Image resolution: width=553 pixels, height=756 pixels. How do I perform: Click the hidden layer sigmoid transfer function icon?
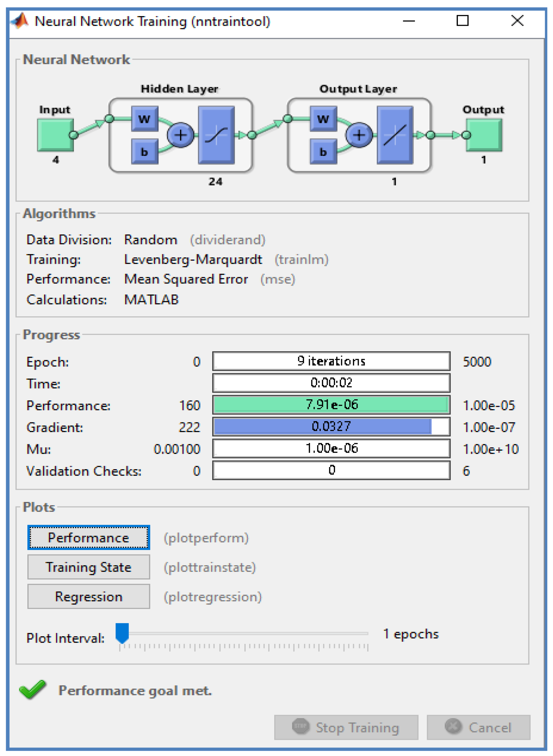216,135
